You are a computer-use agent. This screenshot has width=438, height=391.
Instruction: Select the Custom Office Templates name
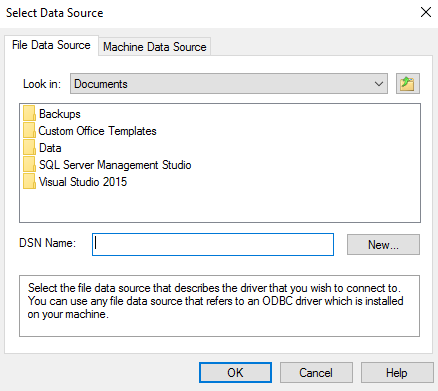point(97,131)
